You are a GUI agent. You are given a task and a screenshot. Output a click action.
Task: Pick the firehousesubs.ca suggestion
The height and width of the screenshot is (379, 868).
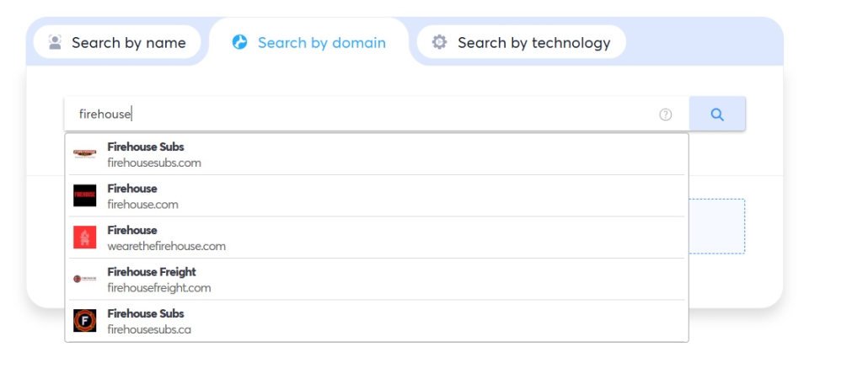[377, 321]
